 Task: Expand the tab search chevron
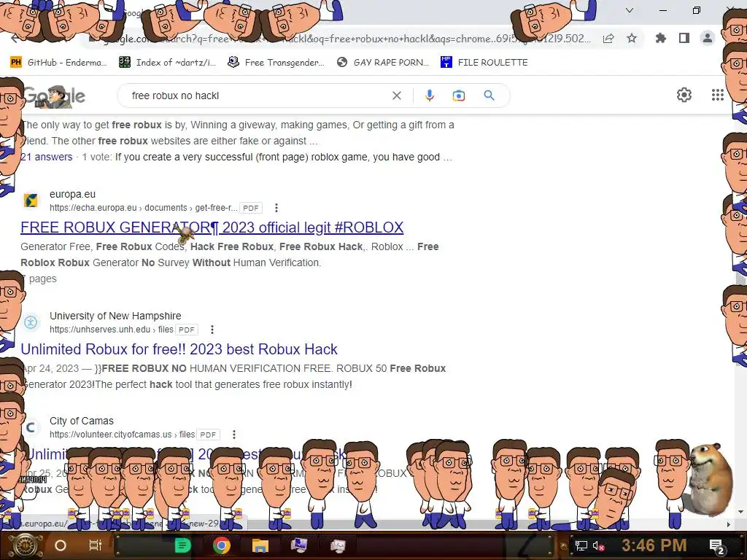[630, 10]
